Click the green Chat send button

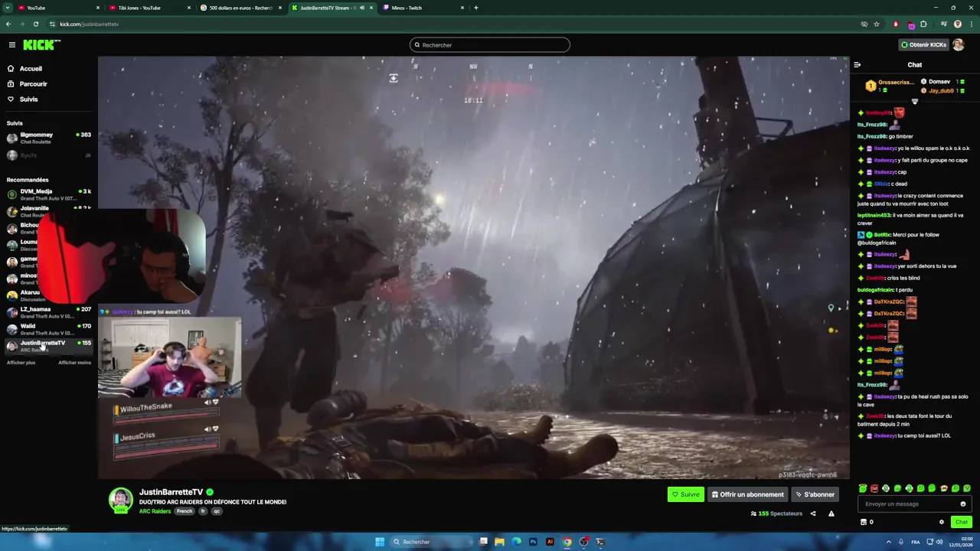[x=962, y=522]
